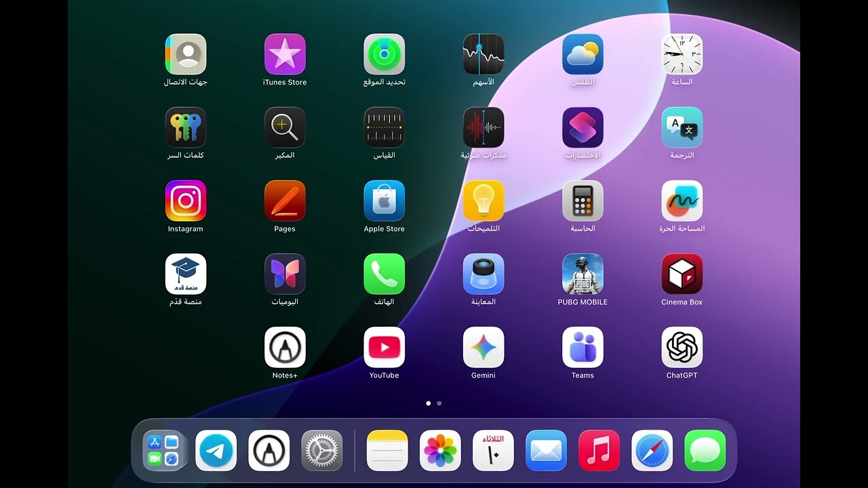Open the Mail app in the dock
The height and width of the screenshot is (488, 868).
click(x=546, y=451)
